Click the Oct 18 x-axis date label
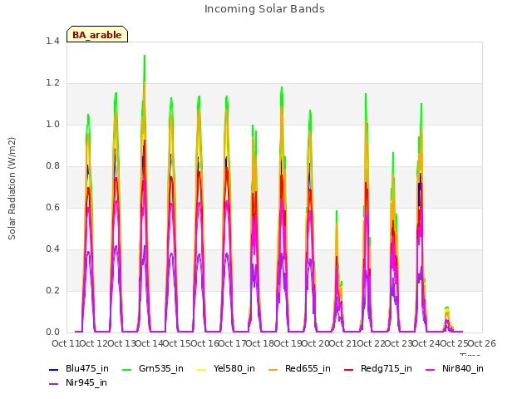Screen dimensions: 532x399 point(260,343)
